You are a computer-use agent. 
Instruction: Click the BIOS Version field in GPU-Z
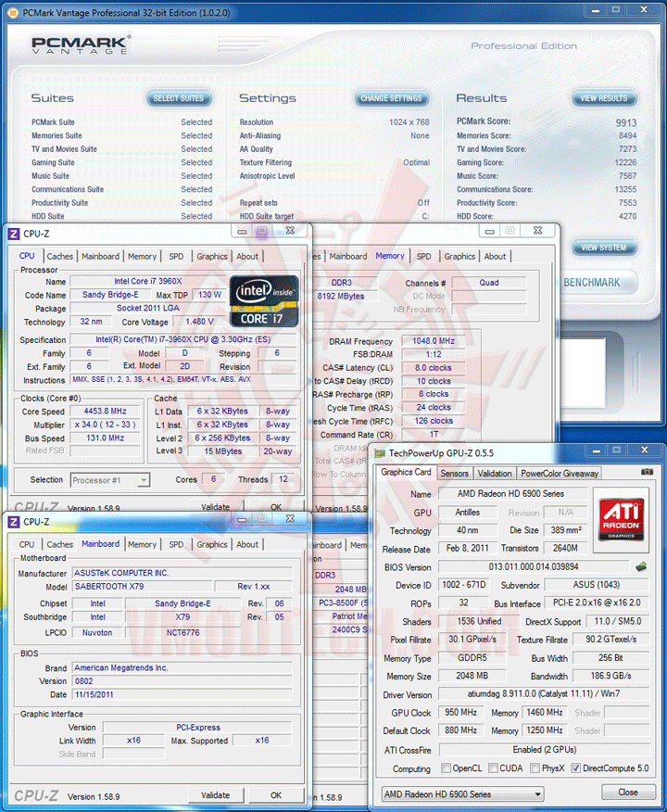tap(534, 566)
